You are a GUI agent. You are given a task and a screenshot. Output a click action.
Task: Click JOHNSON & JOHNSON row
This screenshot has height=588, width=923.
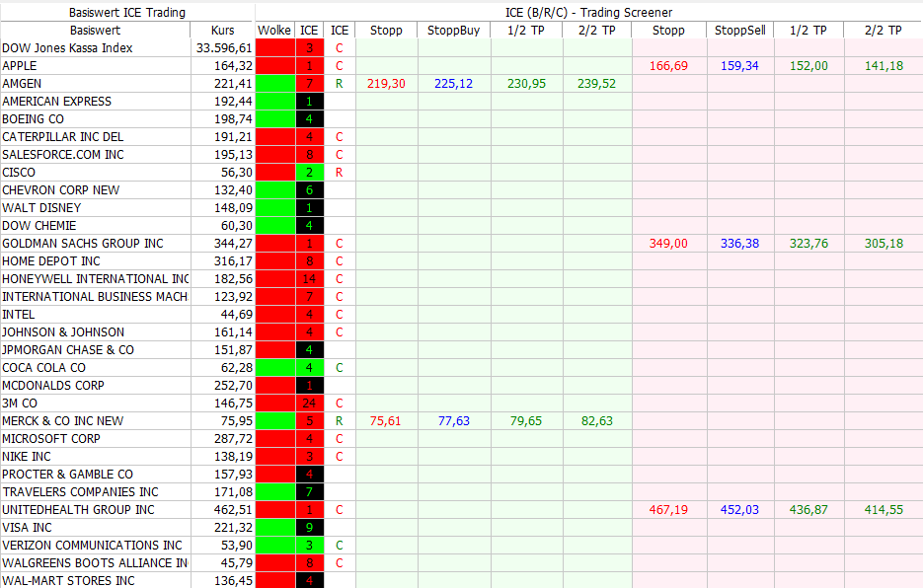pyautogui.click(x=63, y=331)
